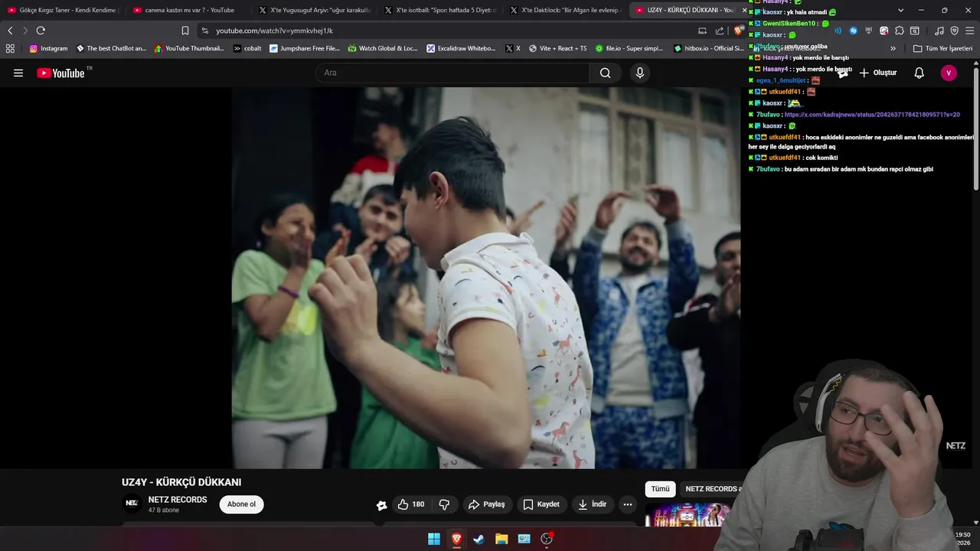Open the YouTube hamburger guide menu
This screenshot has height=551, width=980.
click(18, 73)
